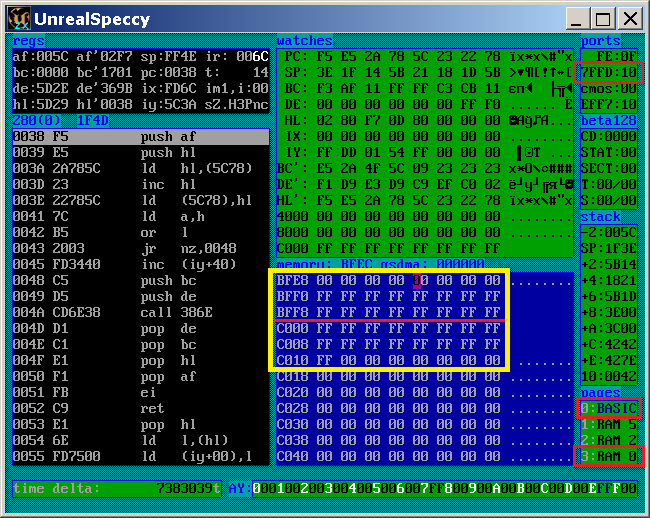Click port EFF7:10 value
The height and width of the screenshot is (518, 650).
pos(609,104)
